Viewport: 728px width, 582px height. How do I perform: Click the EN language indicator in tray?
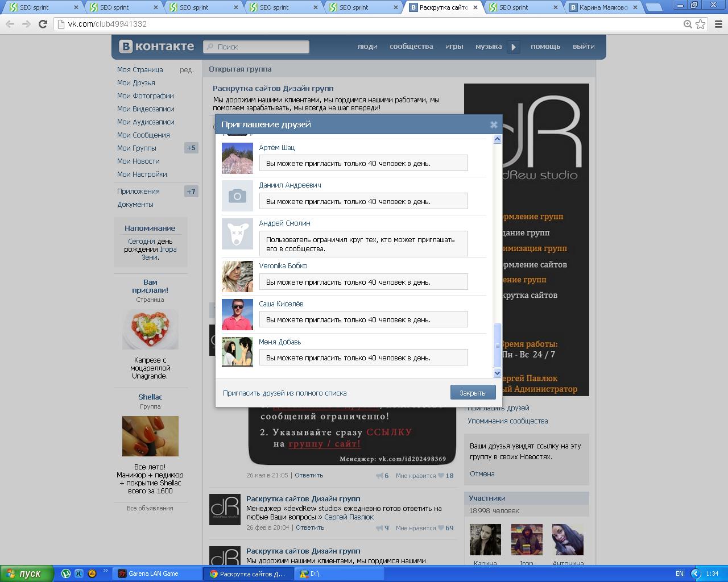(x=679, y=574)
